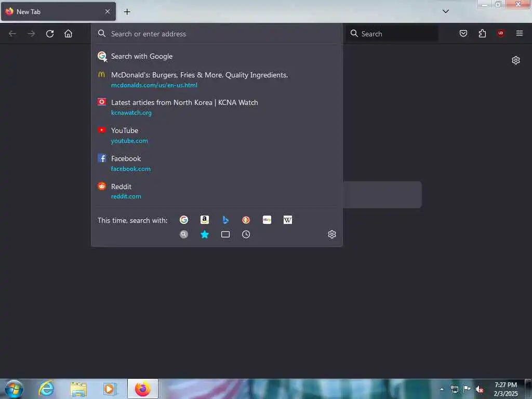
Task: Search this time with Wikipedia
Action: point(288,220)
